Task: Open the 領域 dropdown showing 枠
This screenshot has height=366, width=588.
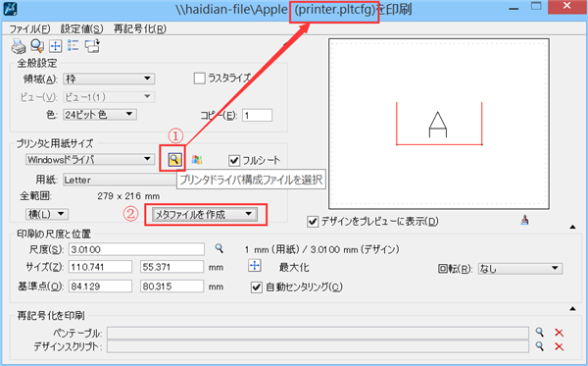Action: click(109, 78)
